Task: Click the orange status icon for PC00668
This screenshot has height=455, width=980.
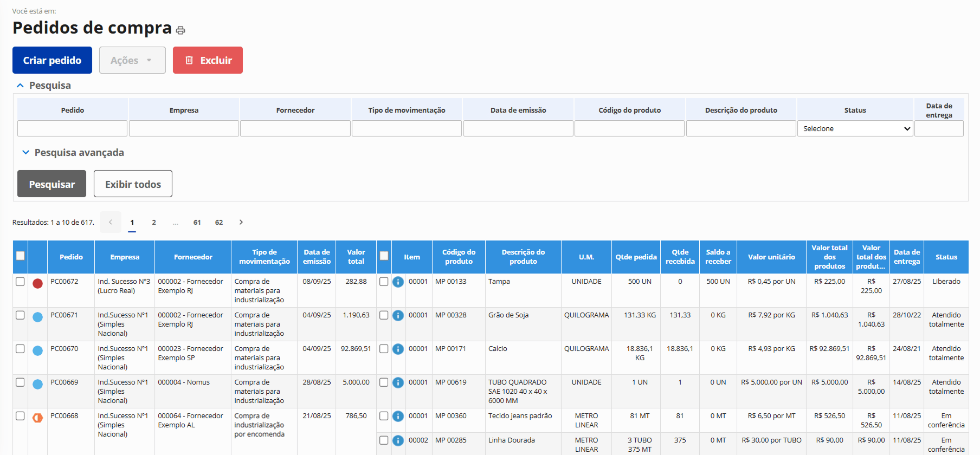Action: (37, 418)
